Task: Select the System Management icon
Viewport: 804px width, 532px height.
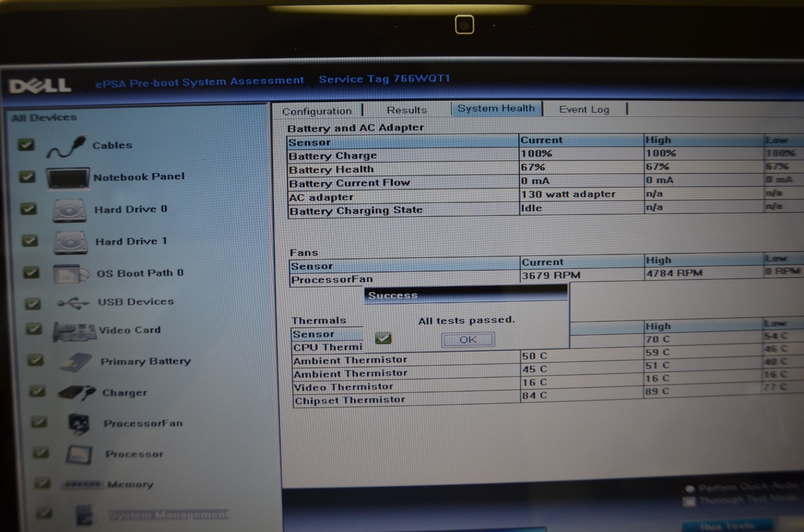Action: (x=85, y=514)
